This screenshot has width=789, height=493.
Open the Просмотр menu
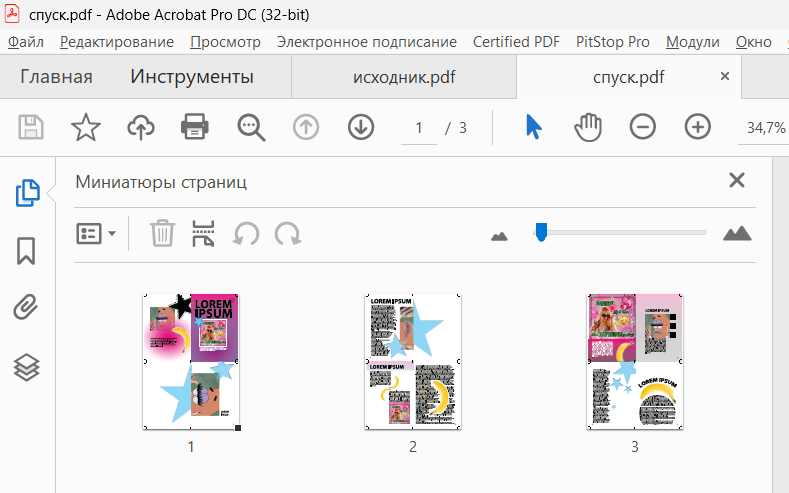(225, 42)
